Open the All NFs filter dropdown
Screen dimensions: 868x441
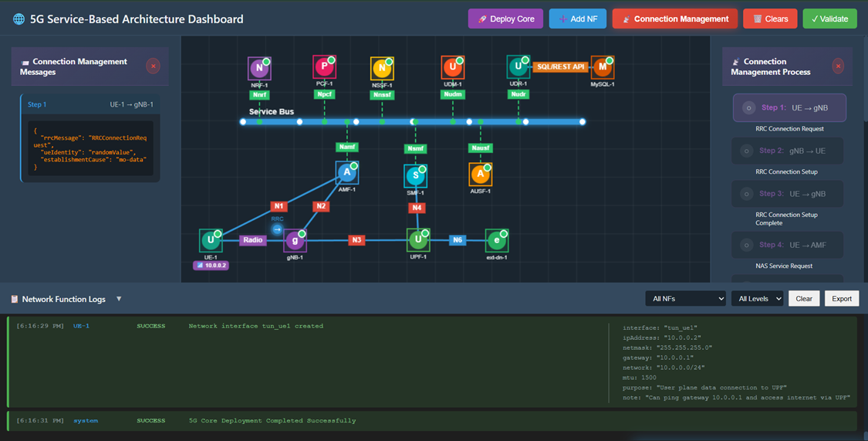pos(685,299)
